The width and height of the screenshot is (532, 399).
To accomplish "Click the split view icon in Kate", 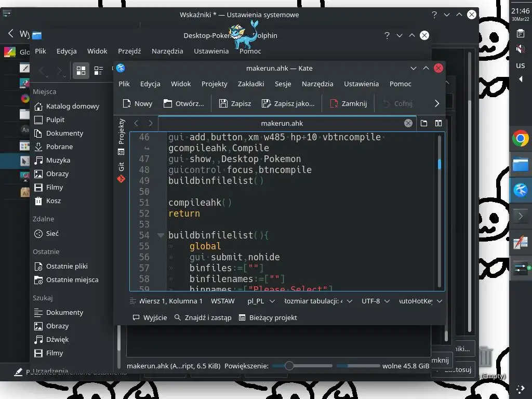I will click(x=438, y=123).
